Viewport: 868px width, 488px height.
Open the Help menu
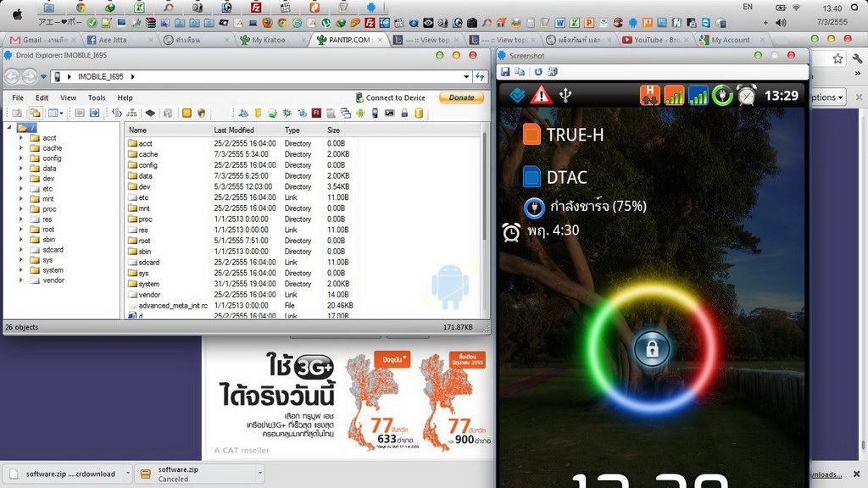coord(125,97)
